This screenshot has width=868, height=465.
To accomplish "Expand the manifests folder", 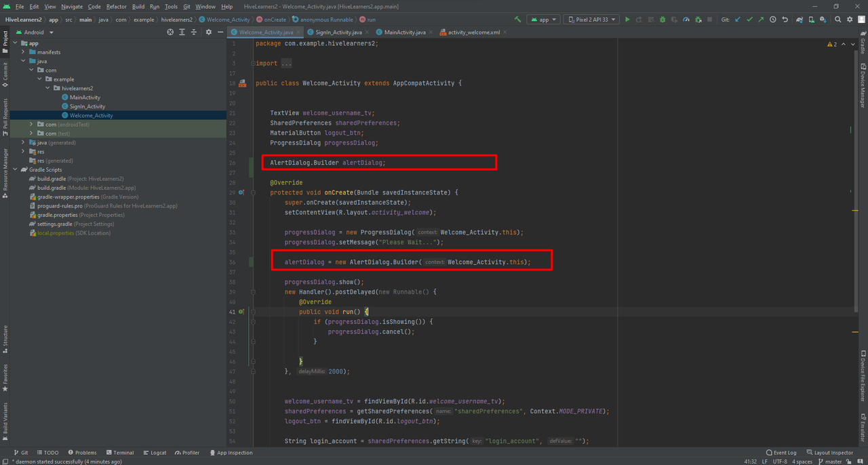I will 23,52.
